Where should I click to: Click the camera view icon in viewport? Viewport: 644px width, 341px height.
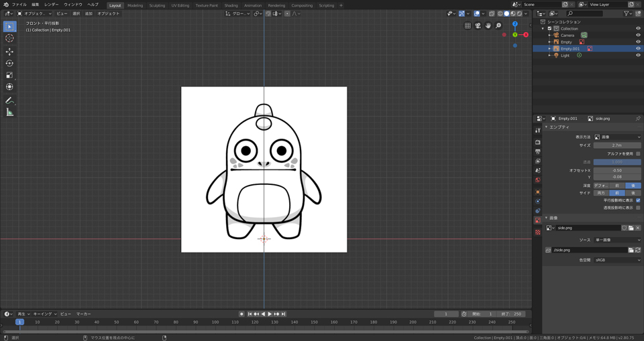click(478, 25)
